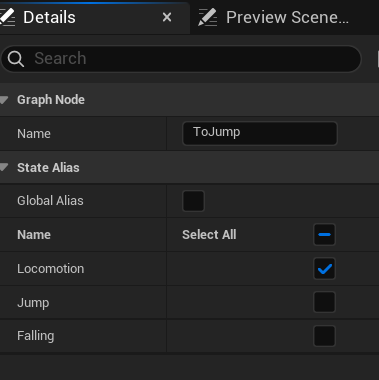Edit the ToJump name field

(x=260, y=133)
